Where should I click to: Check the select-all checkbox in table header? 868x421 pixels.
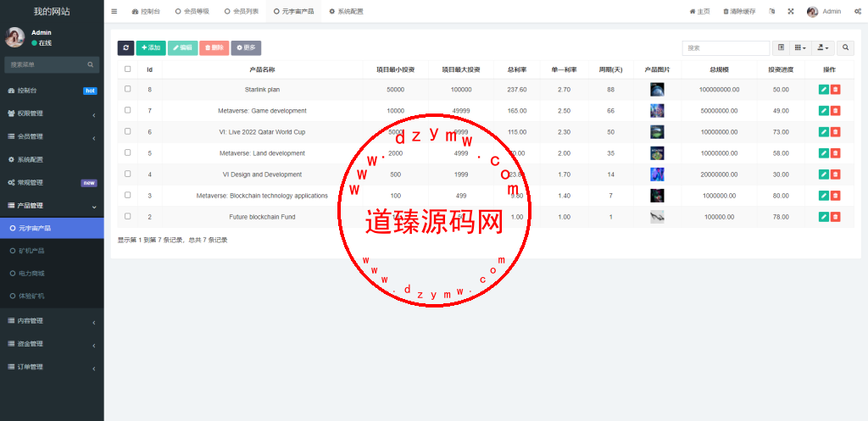[128, 69]
